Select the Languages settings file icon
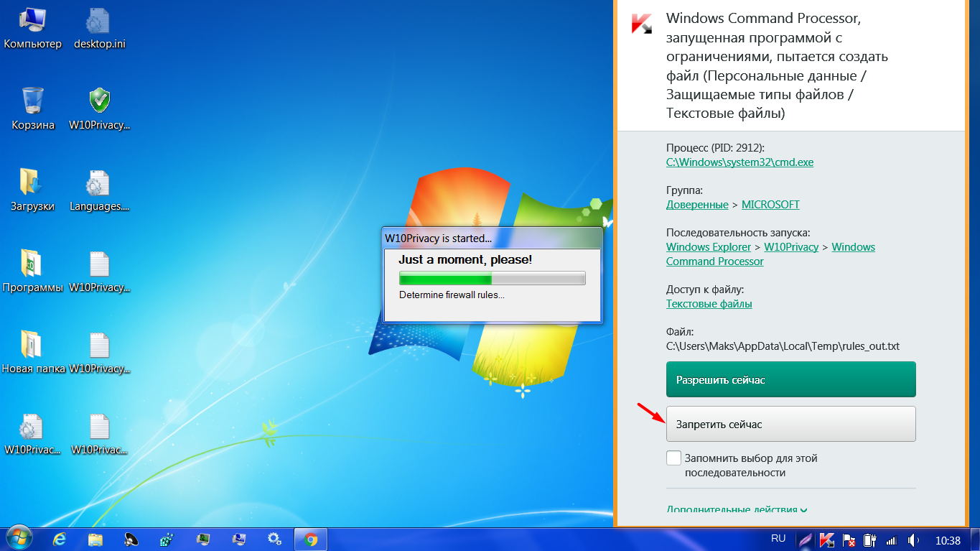980x551 pixels. 99,190
